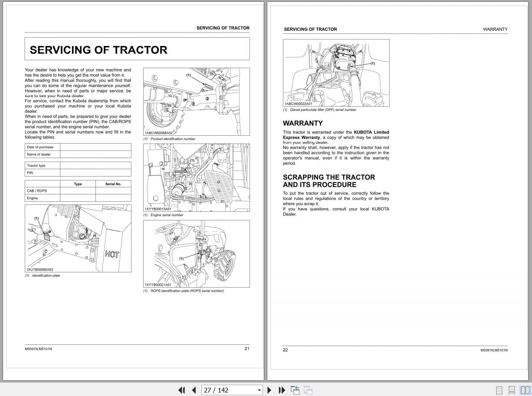Switch to single page layout
Viewport: 532px width, 396px height.
click(x=499, y=390)
